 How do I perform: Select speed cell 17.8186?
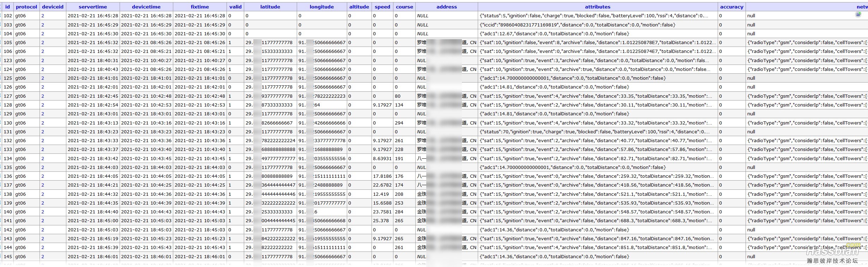382,176
